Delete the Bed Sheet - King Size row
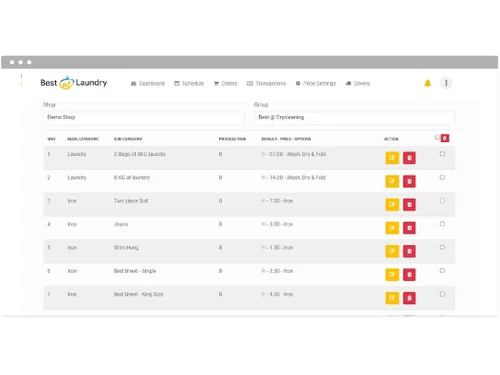Screen dimensions: 500x375 pyautogui.click(x=409, y=298)
